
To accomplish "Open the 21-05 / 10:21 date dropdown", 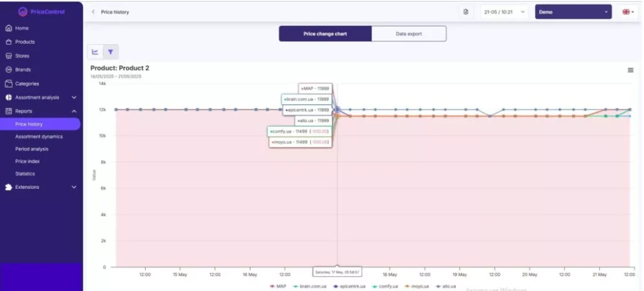I will point(504,12).
